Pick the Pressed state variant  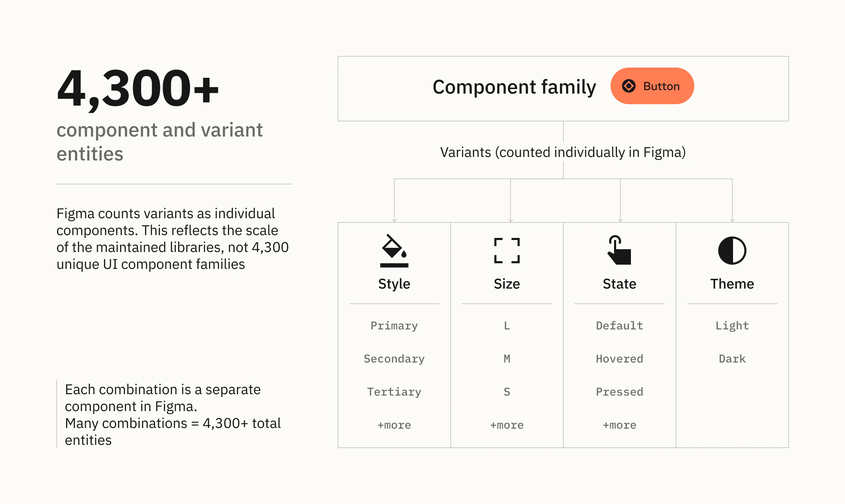tap(619, 392)
